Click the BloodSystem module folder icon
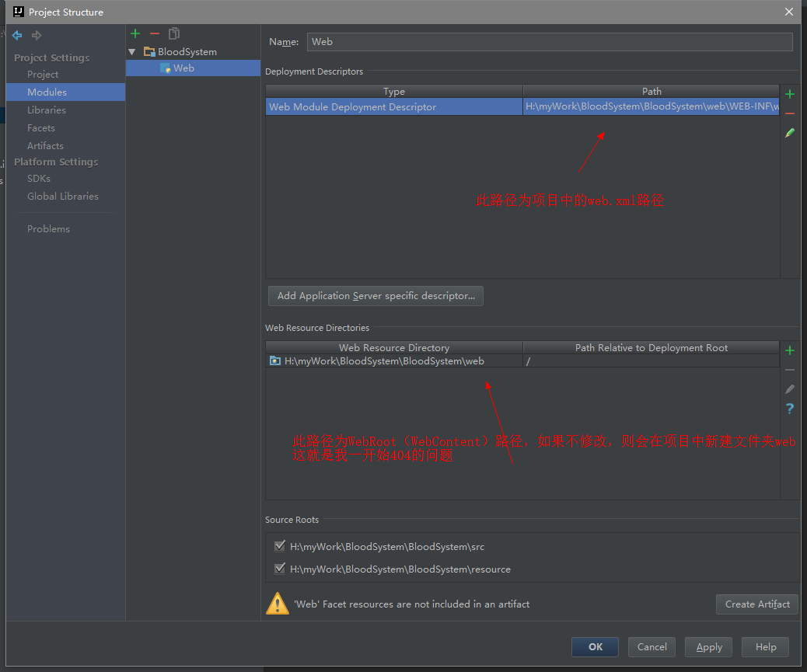The image size is (807, 672). (149, 51)
